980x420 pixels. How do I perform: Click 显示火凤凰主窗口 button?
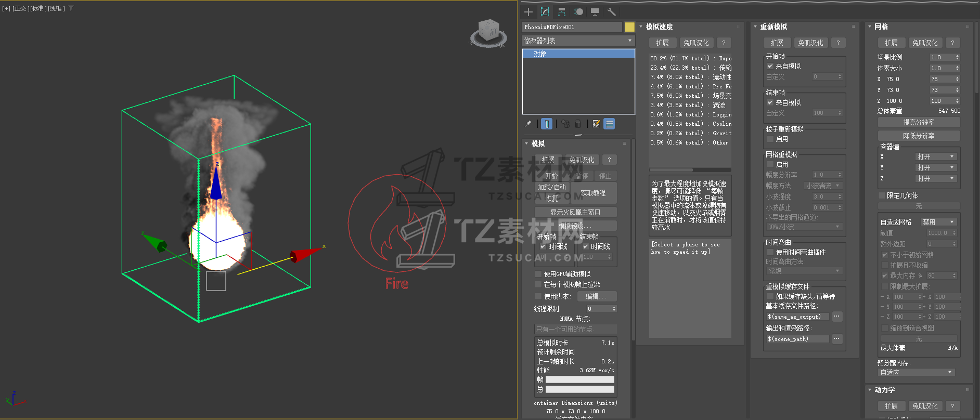pyautogui.click(x=575, y=212)
